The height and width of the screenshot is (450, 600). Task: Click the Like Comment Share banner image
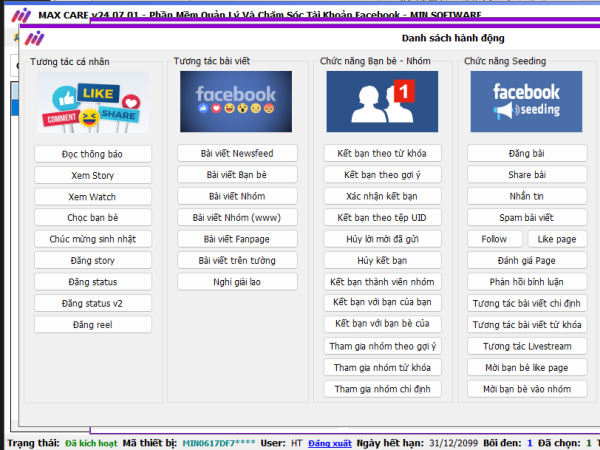tap(93, 102)
